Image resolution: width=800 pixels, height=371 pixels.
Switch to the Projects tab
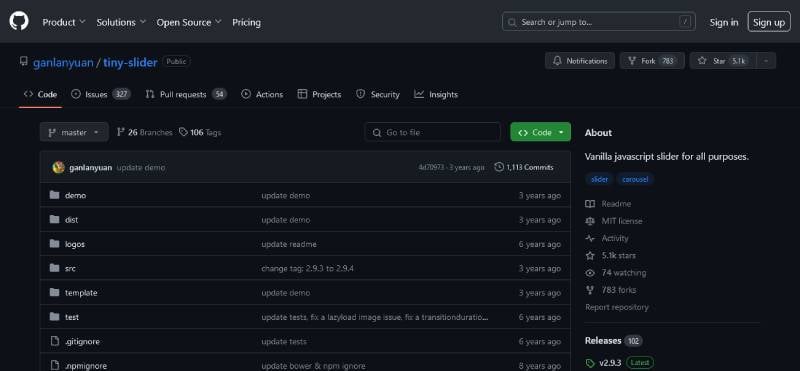(319, 94)
